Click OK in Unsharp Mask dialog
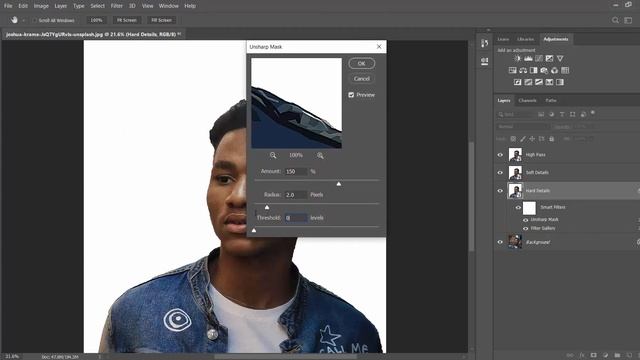Screen dimensions: 640x360 (x=362, y=63)
